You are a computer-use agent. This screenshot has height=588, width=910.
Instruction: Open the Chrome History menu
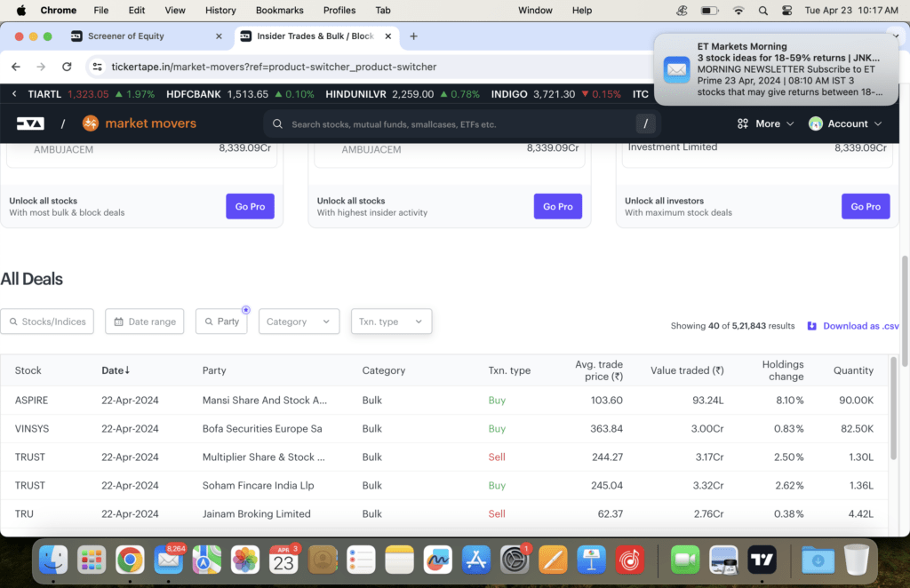[220, 10]
